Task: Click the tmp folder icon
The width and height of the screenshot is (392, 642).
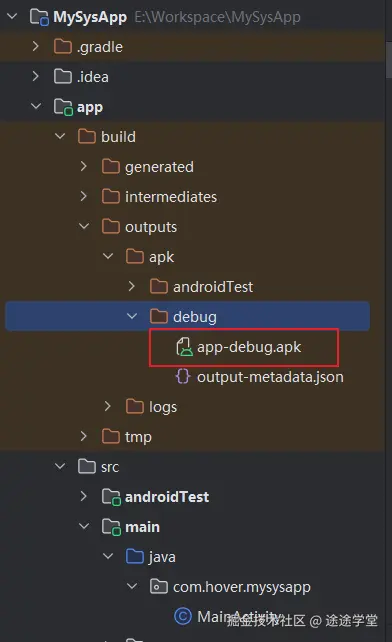Action: pyautogui.click(x=111, y=436)
